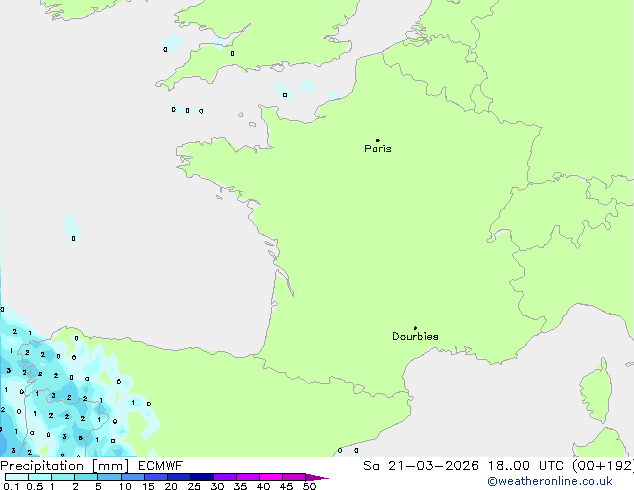Pick the 25–30 mm navy legend swatch
Viewport: 634px width, 490px height.
[201, 477]
